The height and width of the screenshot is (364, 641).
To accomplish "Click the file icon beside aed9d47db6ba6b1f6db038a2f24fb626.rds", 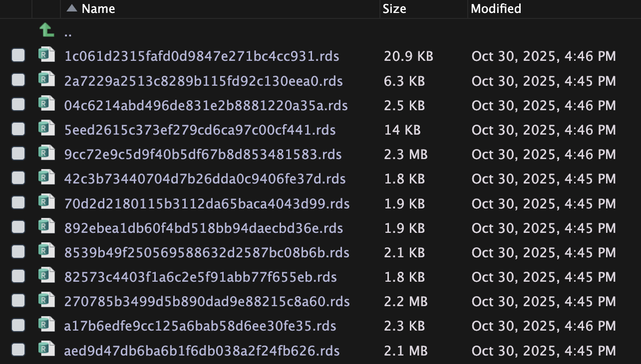I will pos(46,350).
